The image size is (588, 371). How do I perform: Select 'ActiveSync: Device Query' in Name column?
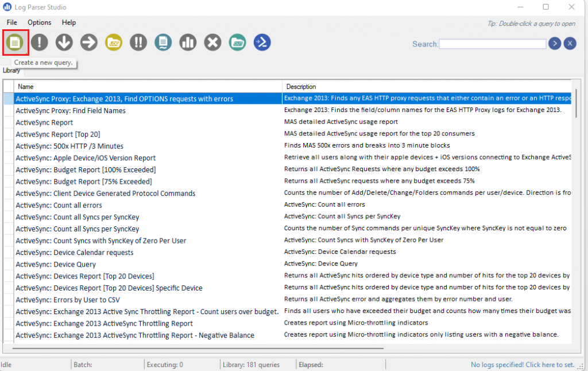pos(56,264)
